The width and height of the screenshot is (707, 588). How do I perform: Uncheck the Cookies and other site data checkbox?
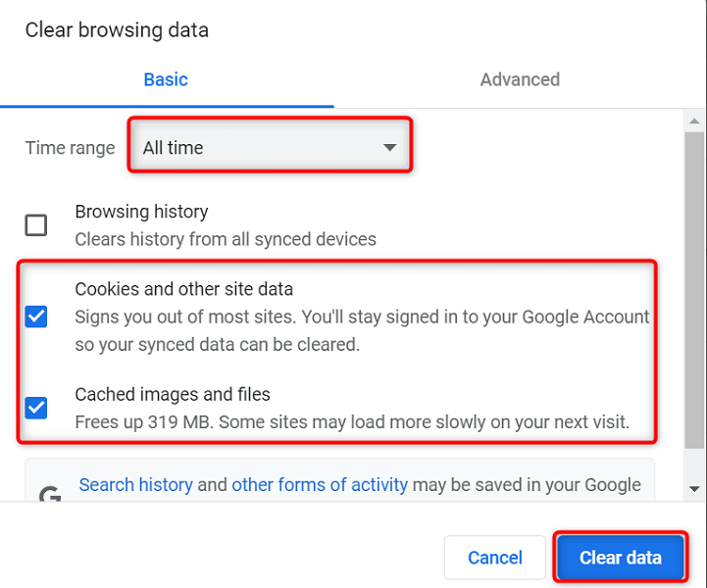click(x=36, y=317)
